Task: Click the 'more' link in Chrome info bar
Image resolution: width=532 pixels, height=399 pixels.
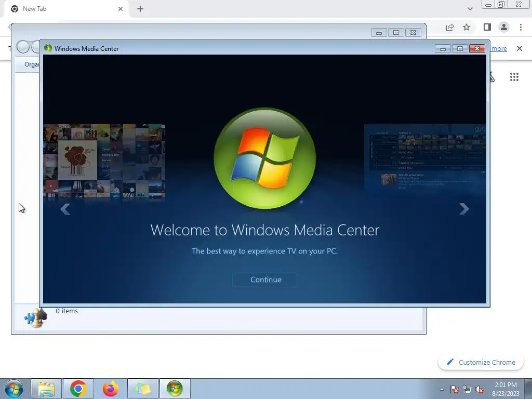Action: point(499,48)
